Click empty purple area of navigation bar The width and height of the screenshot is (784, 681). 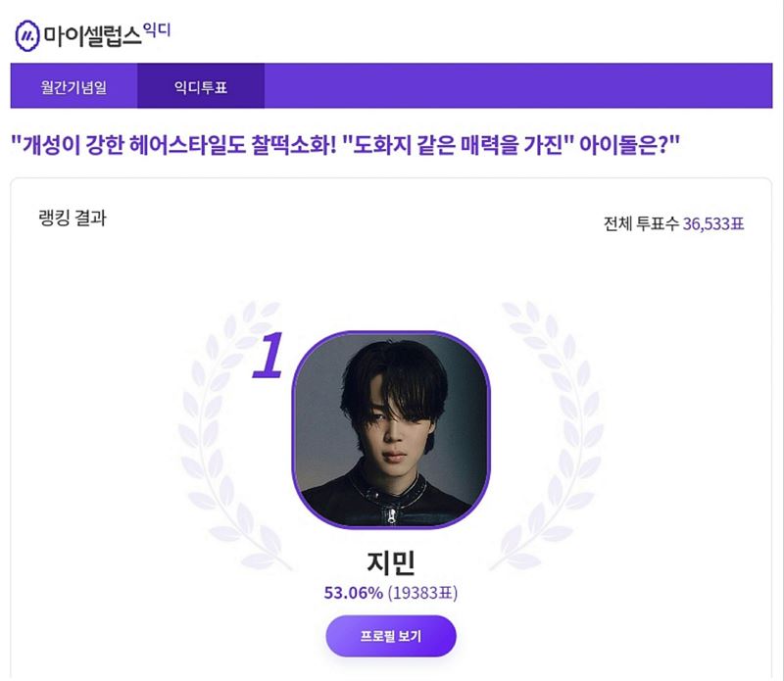(x=518, y=85)
